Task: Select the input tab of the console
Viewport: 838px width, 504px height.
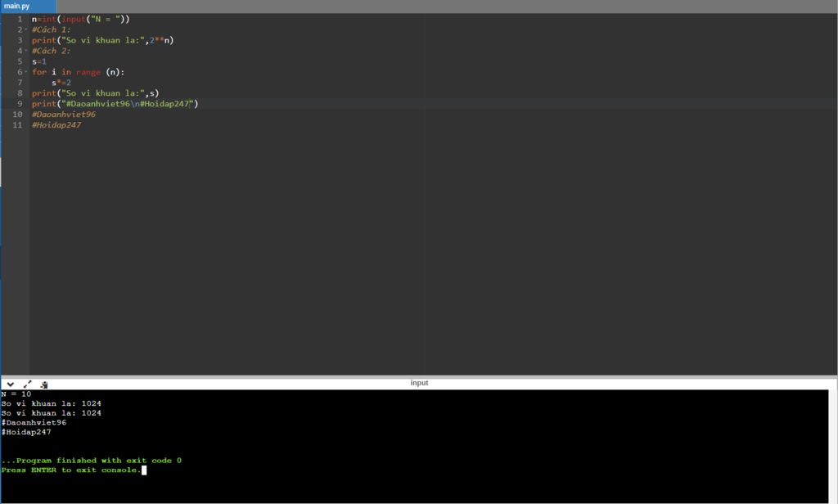Action: coord(419,383)
